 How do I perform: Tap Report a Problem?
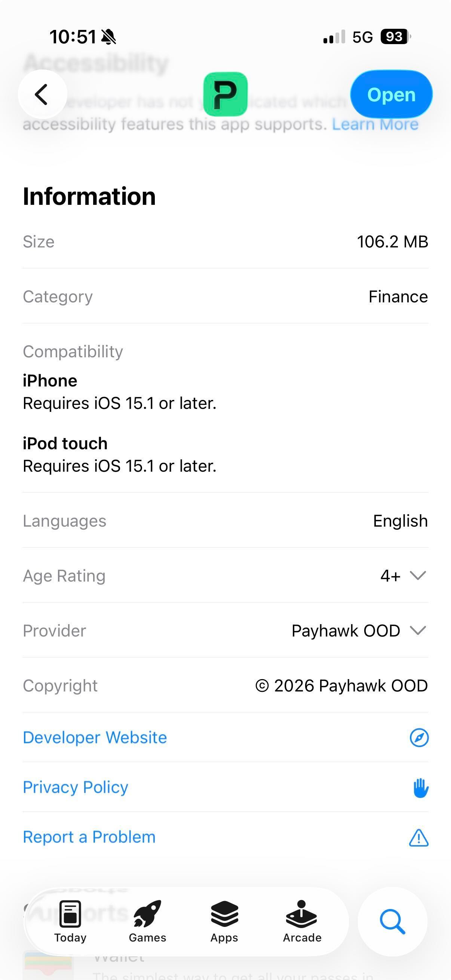(x=89, y=836)
